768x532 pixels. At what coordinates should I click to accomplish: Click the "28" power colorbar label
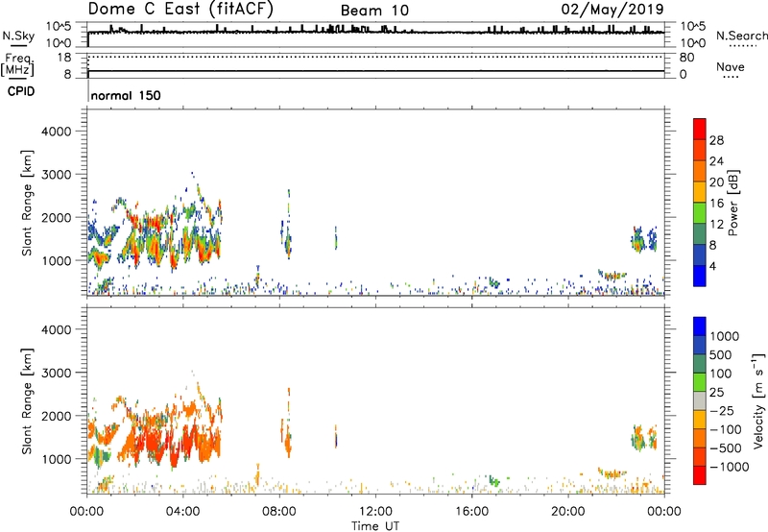[x=716, y=140]
